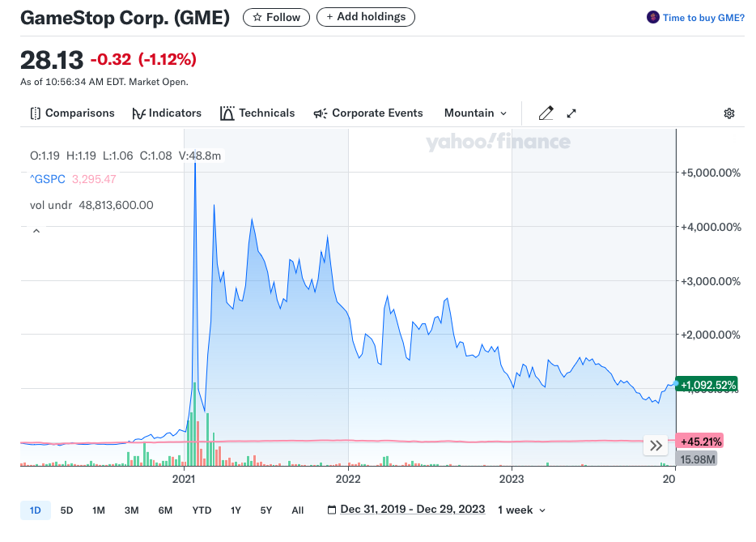Screen dimensions: 756x542
Task: Open the calendar date range picker icon
Action: pos(331,510)
